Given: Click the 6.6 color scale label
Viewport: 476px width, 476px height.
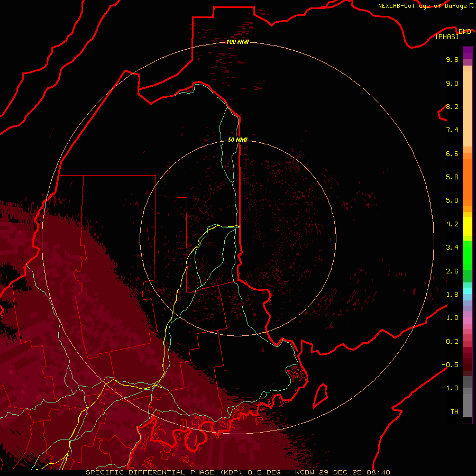Looking at the screenshot, I should [452, 153].
